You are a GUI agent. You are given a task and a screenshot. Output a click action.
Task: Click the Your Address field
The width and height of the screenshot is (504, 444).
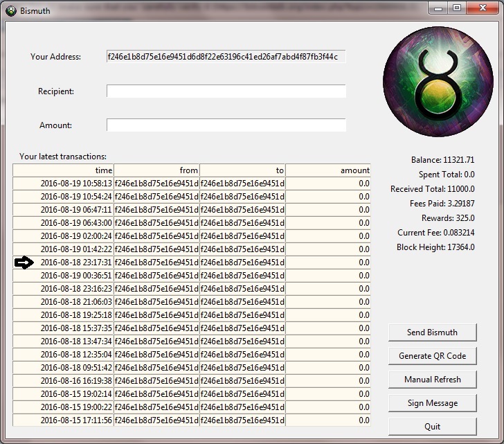click(x=226, y=57)
